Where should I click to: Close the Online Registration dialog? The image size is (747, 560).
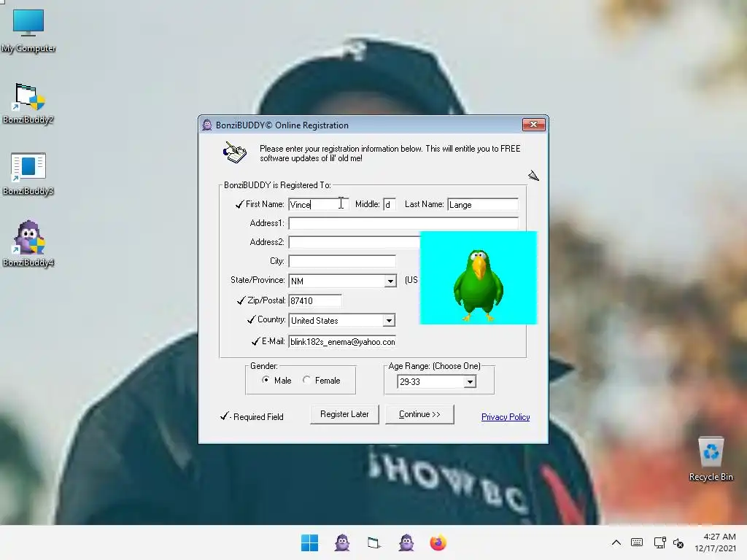[x=533, y=125]
